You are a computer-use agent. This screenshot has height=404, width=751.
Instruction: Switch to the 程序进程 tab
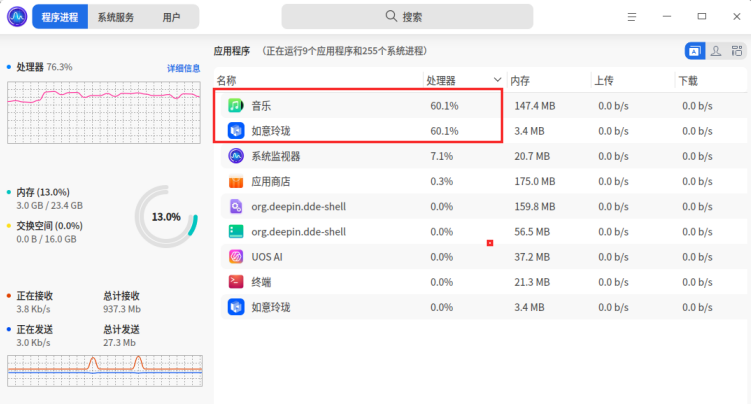coord(60,17)
